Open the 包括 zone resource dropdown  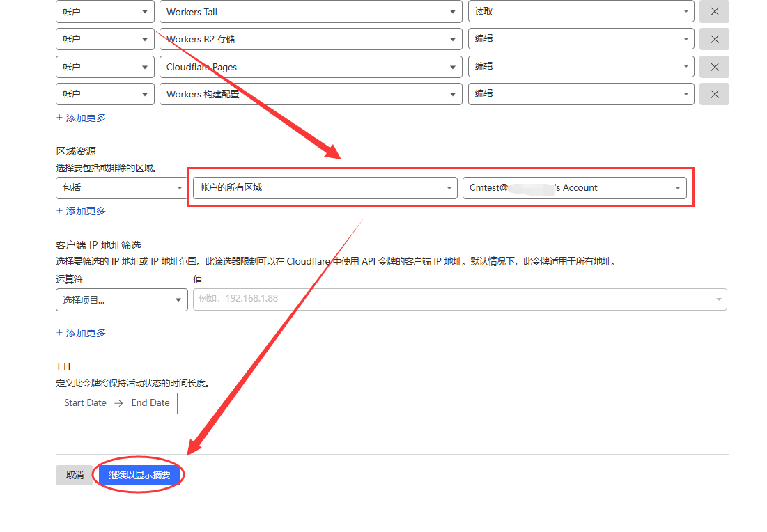121,188
